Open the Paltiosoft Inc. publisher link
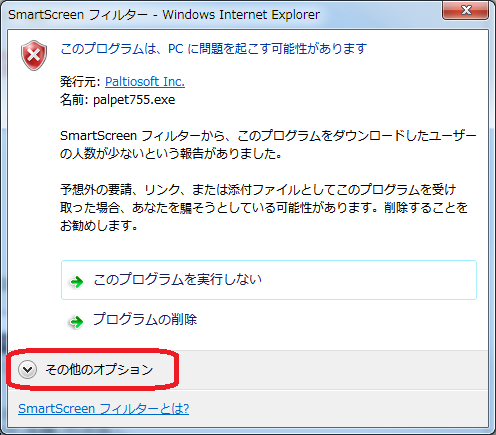The width and height of the screenshot is (496, 435). [x=145, y=82]
